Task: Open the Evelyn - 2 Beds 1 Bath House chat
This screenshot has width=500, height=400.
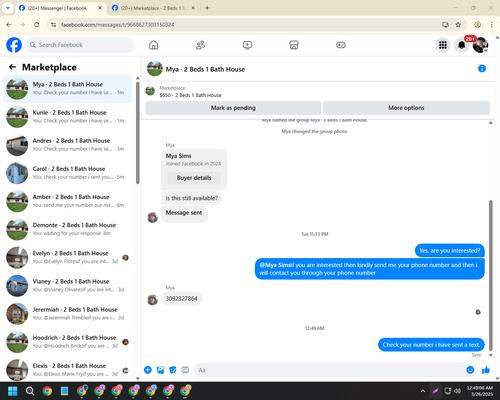Action: point(68,257)
